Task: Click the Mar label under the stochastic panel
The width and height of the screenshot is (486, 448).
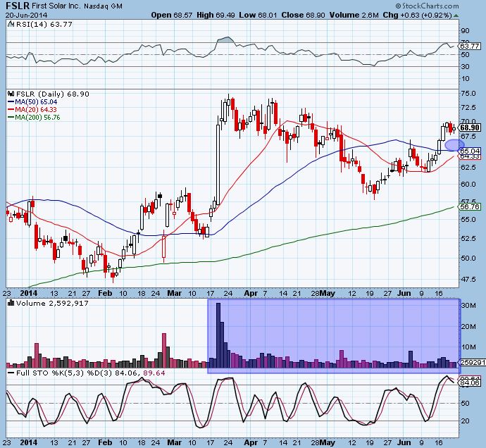Action: pos(174,442)
